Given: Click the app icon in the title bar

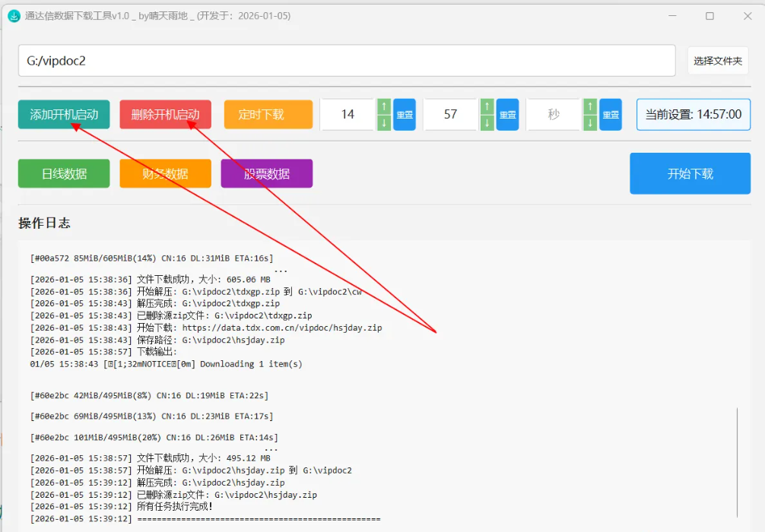Looking at the screenshot, I should tap(14, 15).
